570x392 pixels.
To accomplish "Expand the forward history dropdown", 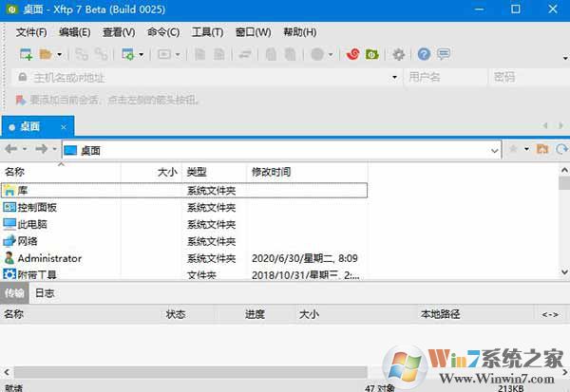I will [54, 149].
